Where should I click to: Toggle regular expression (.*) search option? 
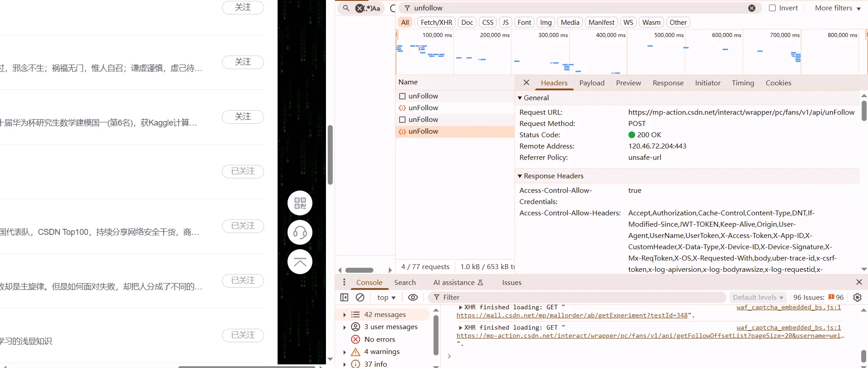pos(368,8)
